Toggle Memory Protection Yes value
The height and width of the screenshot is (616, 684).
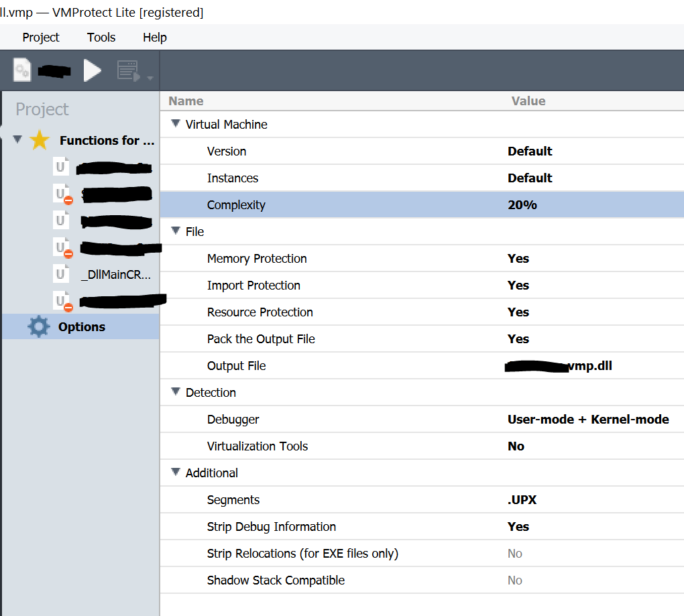click(x=518, y=259)
